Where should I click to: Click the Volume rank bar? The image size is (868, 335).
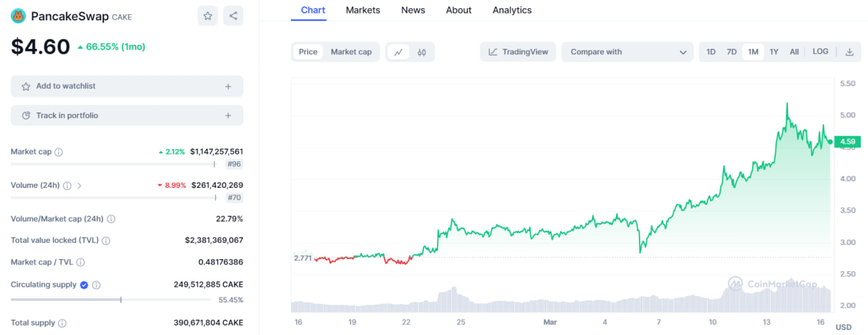[x=113, y=197]
